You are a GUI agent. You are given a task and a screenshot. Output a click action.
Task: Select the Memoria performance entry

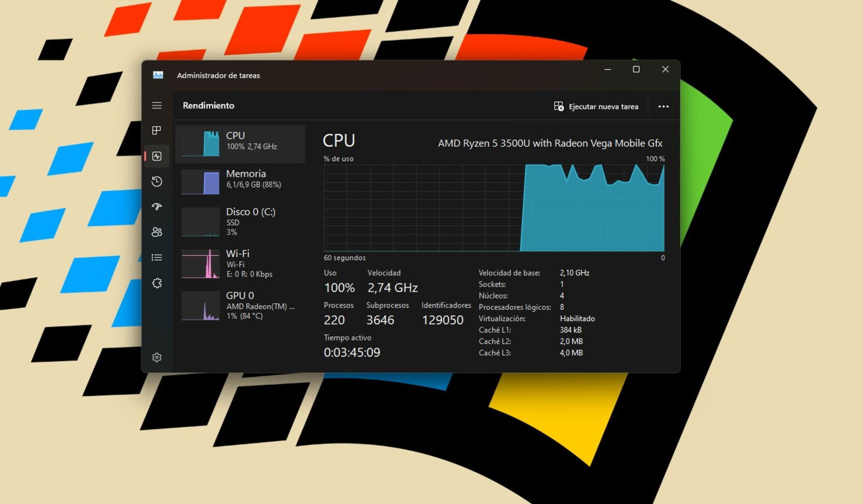coord(240,182)
